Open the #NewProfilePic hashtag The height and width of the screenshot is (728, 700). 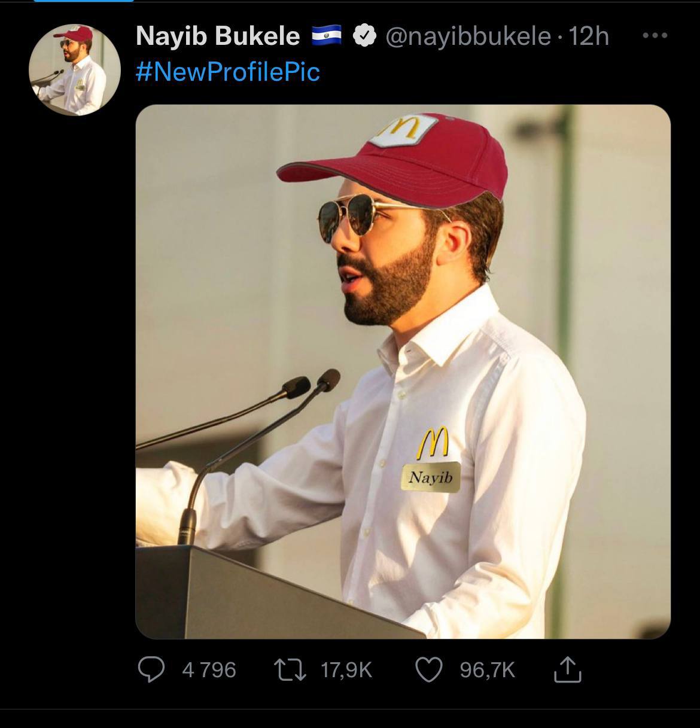point(228,72)
